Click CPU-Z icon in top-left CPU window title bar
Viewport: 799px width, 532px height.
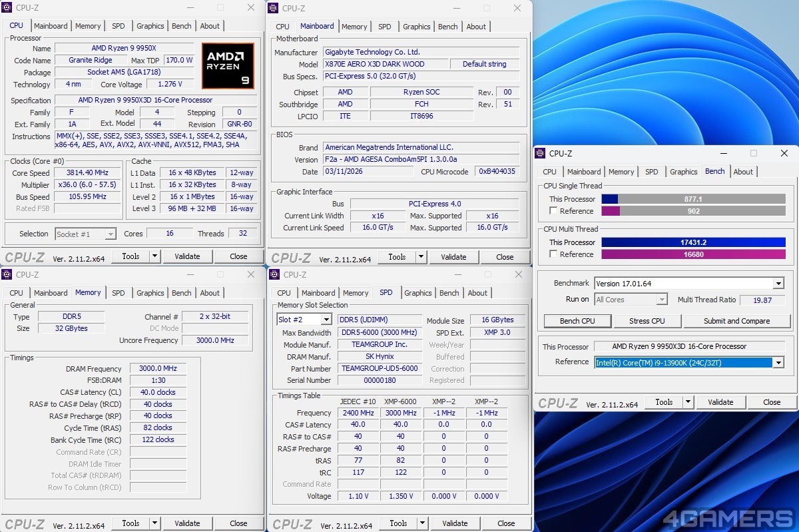coord(7,7)
